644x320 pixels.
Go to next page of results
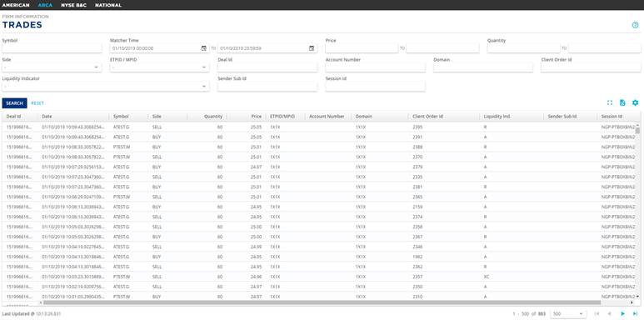coord(622,314)
